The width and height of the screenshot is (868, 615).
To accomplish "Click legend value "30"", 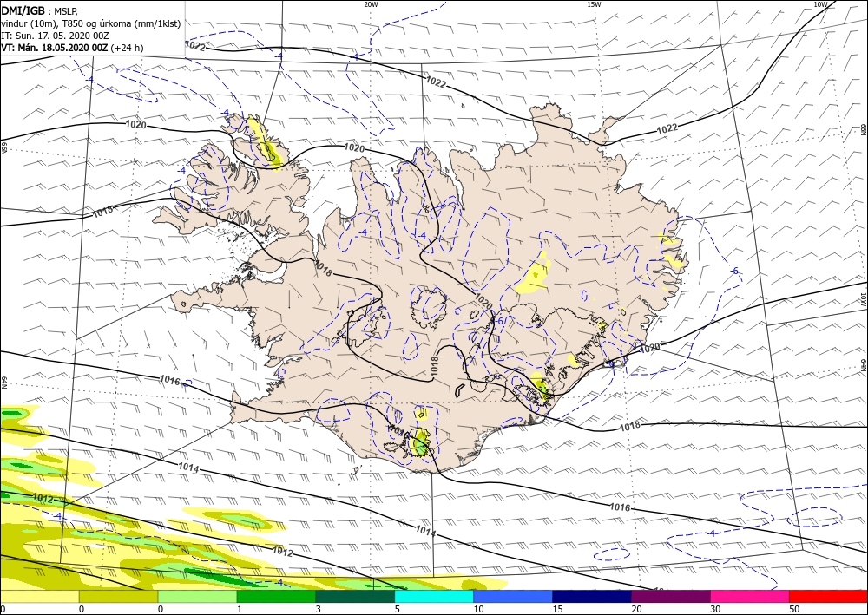I will coord(715,609).
